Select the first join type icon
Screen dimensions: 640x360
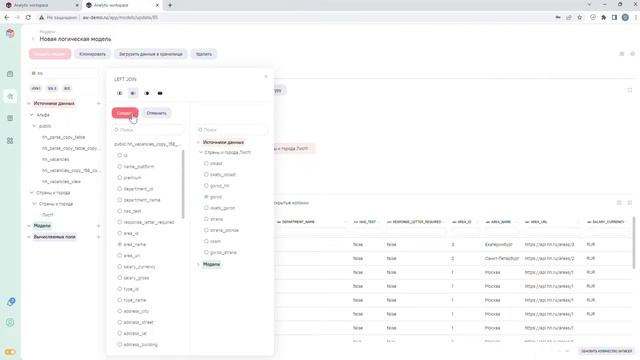120,93
